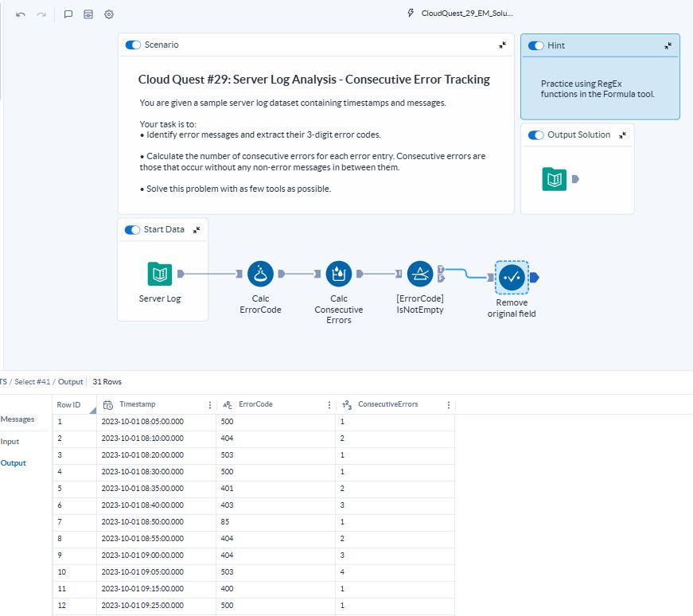The height and width of the screenshot is (616, 693).
Task: Click the Server Log output anchor
Action: click(x=181, y=274)
